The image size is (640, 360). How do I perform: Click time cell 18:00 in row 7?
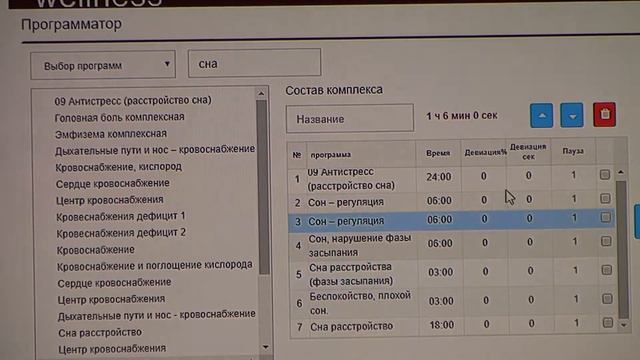(442, 325)
